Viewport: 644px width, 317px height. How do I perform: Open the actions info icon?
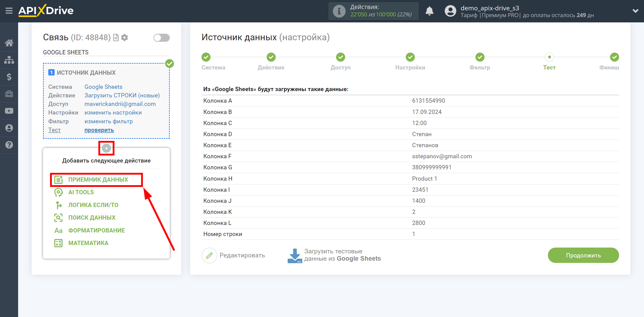point(339,11)
